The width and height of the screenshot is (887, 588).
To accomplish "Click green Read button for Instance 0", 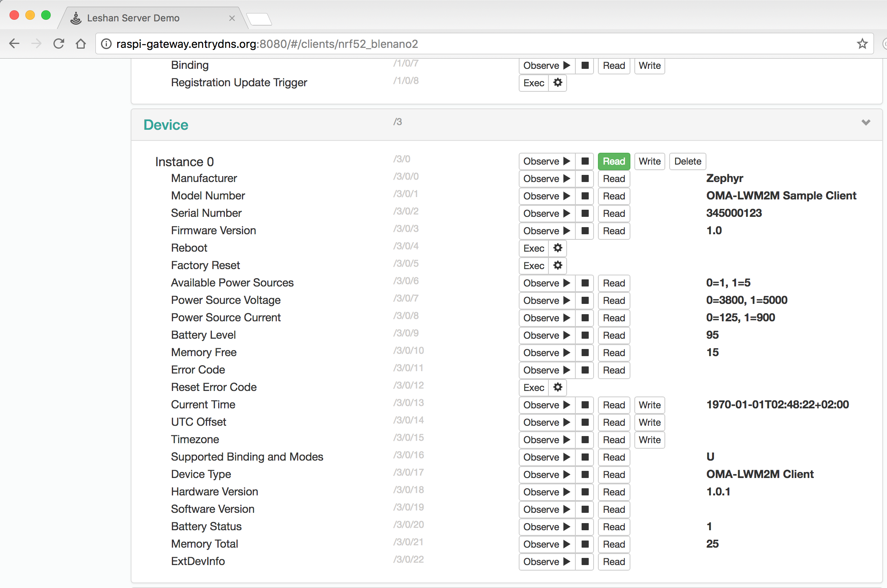I will [614, 161].
